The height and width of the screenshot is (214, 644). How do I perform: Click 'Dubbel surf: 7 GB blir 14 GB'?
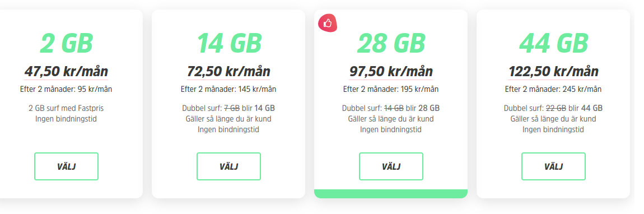click(228, 109)
